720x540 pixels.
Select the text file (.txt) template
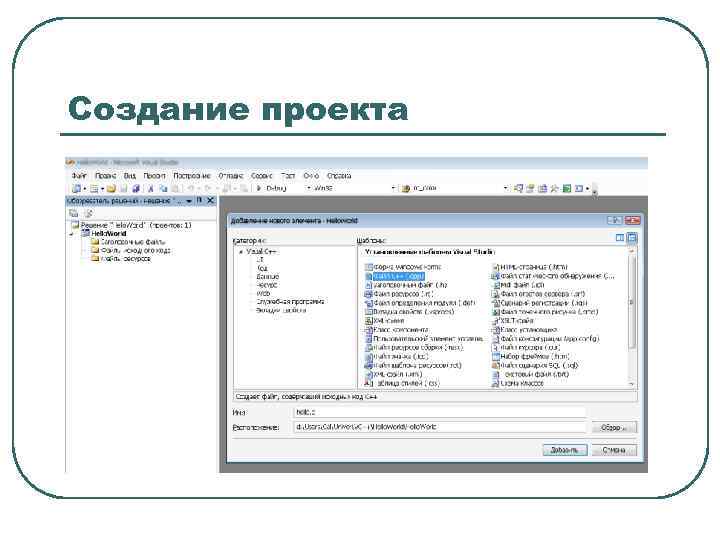click(530, 374)
